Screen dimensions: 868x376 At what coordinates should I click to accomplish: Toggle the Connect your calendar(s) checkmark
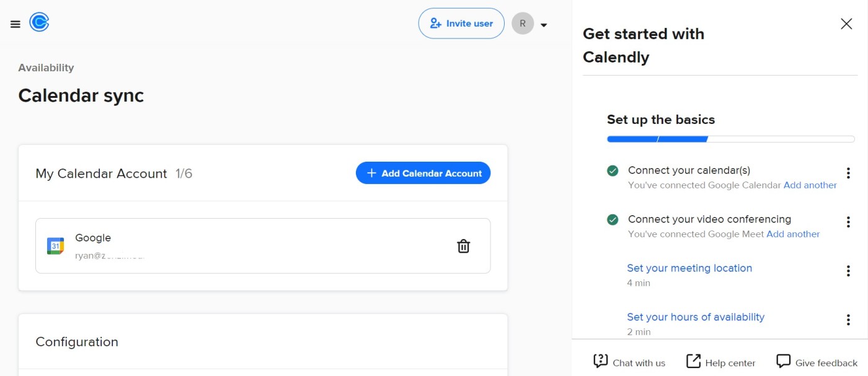click(613, 170)
